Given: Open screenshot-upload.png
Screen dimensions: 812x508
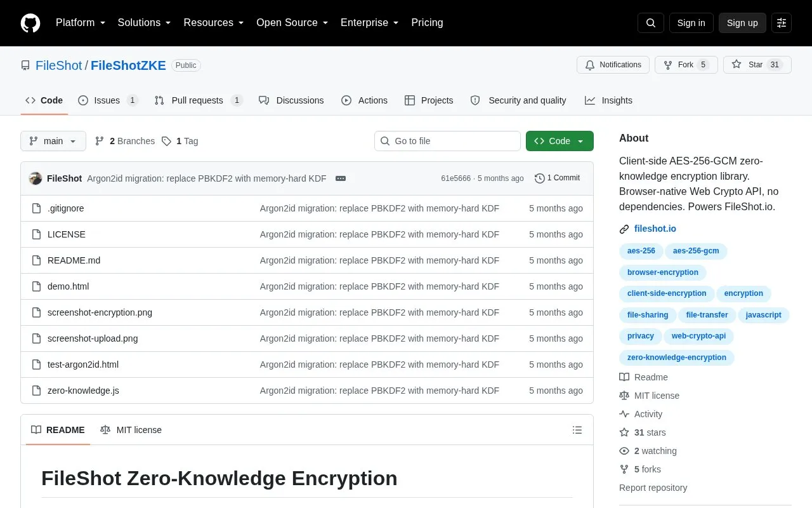Looking at the screenshot, I should click(93, 338).
